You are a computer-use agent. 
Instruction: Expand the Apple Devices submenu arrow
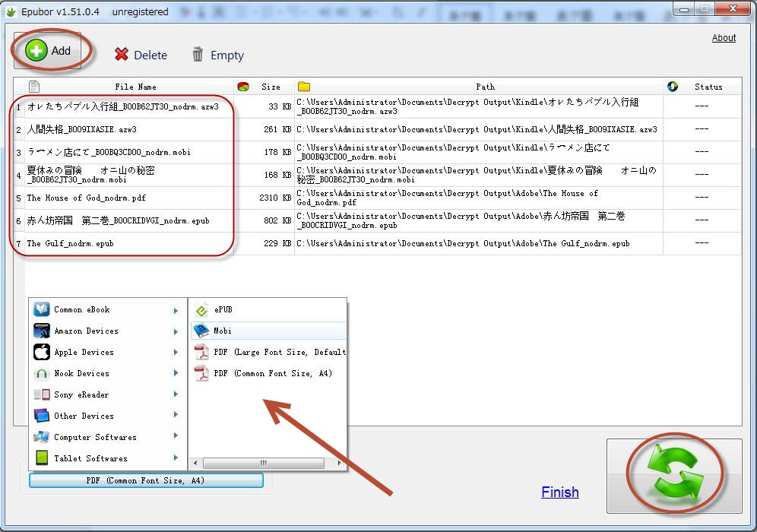(176, 353)
